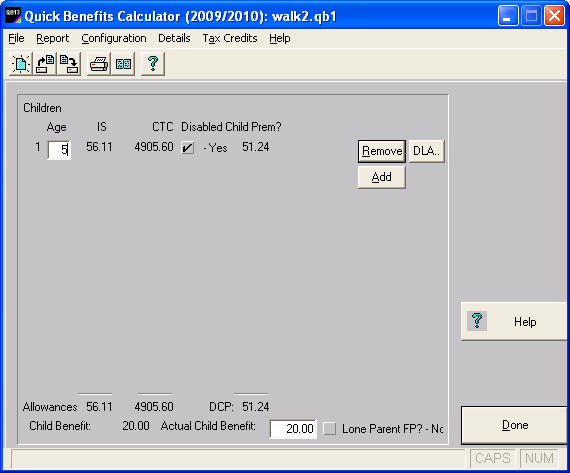The height and width of the screenshot is (473, 570).
Task: Uncheck the Disabled Child Prem checkbox
Action: coord(188,148)
